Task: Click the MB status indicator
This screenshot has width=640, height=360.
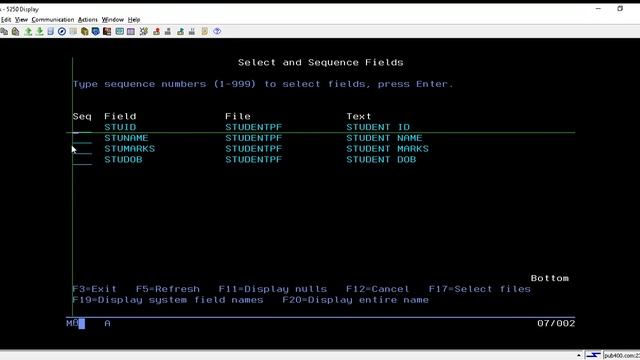Action: tap(72, 323)
